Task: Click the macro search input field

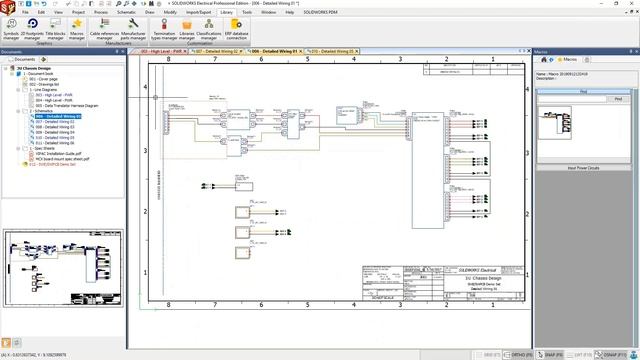Action: (572, 99)
